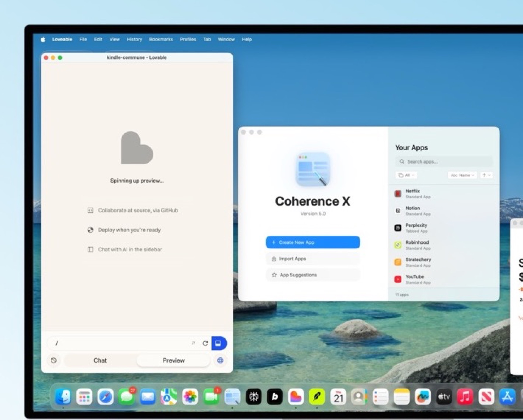Open the Bookmarks menu

[x=161, y=39]
